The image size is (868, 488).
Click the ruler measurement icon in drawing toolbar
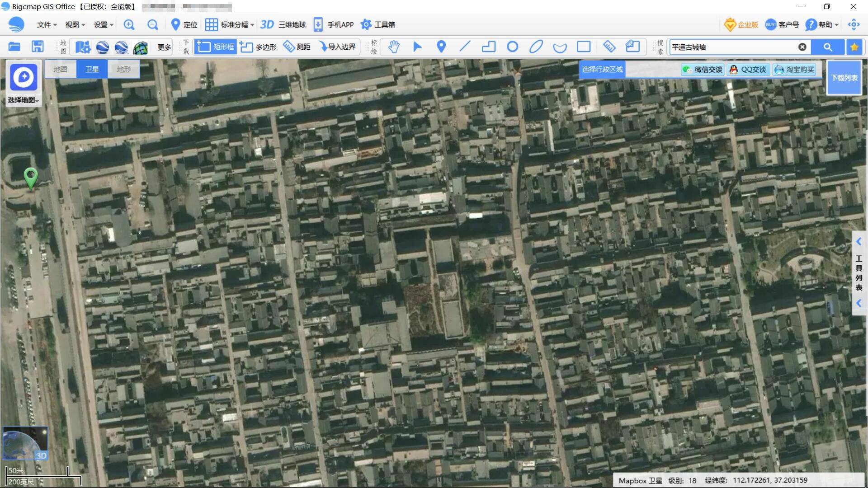coord(609,47)
